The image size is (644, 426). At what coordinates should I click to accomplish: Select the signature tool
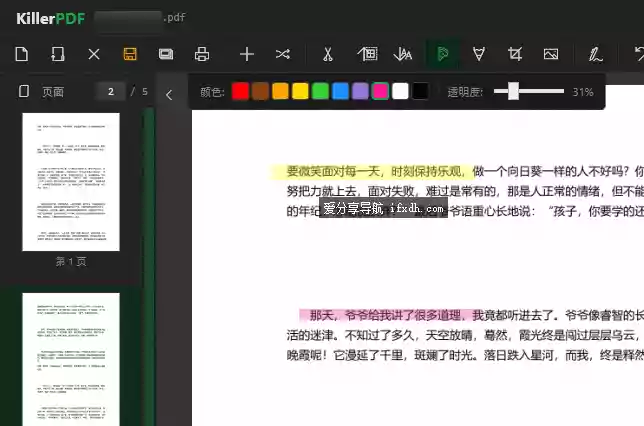596,54
